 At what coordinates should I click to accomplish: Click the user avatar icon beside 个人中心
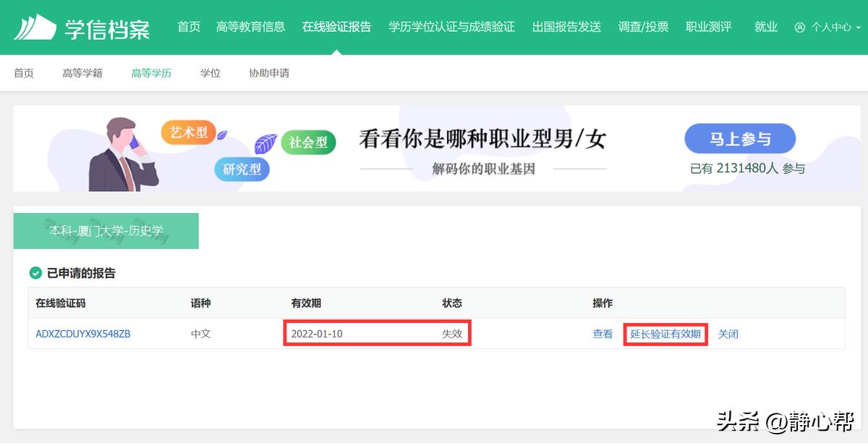(x=799, y=28)
